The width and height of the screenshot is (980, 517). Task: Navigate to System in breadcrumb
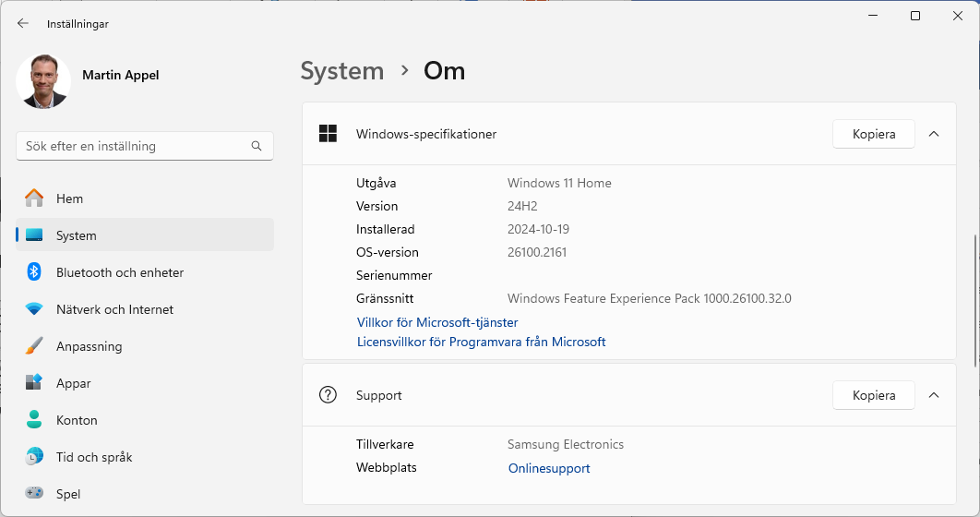tap(341, 71)
